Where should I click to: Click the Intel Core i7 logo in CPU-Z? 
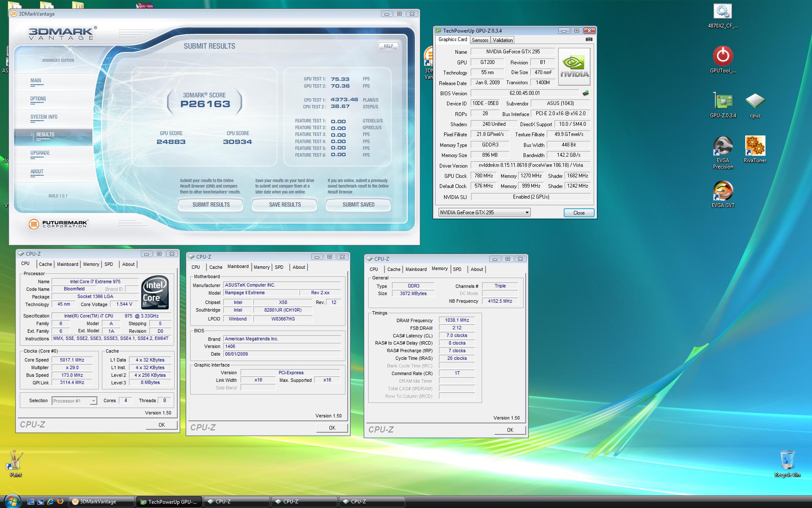pyautogui.click(x=155, y=292)
